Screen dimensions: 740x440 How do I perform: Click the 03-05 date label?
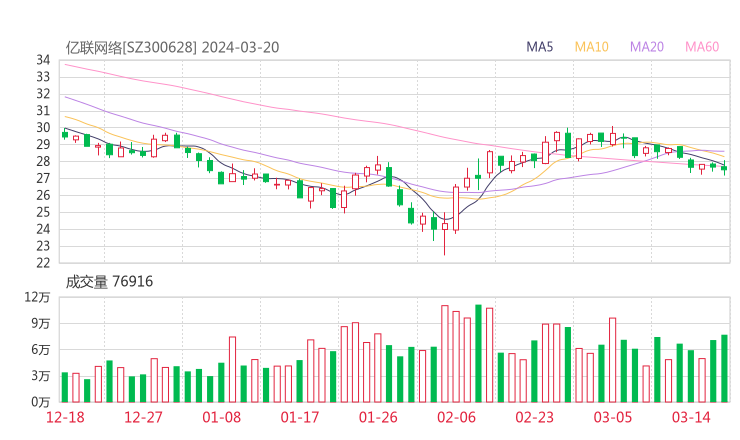[613, 417]
